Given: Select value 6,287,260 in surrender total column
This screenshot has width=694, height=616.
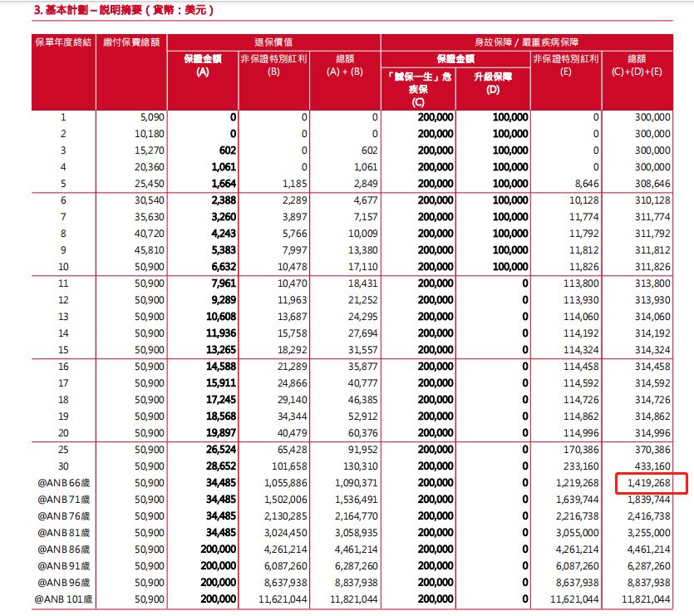Looking at the screenshot, I should pyautogui.click(x=357, y=565).
